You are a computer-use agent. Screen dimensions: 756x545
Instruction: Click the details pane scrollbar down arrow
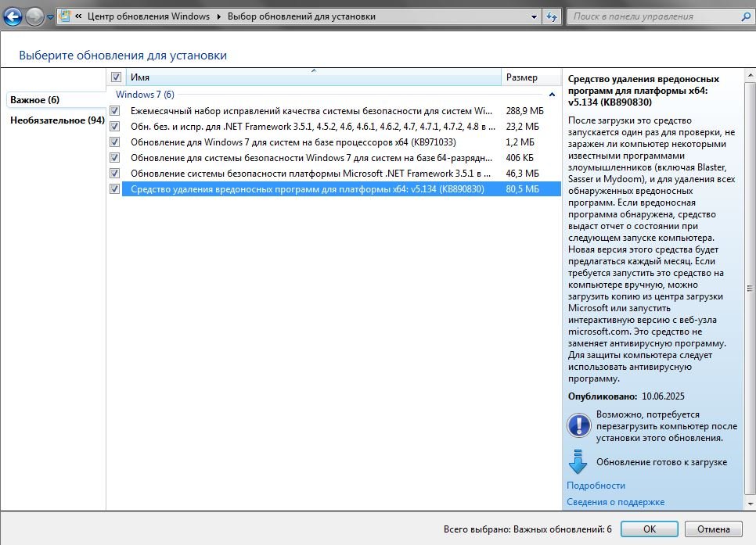[750, 504]
